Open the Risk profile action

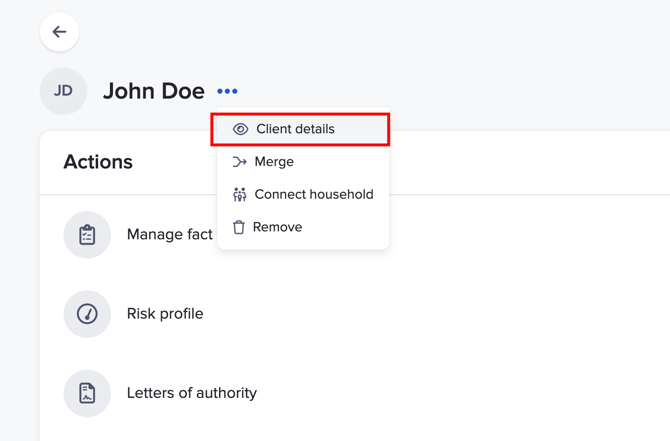click(165, 314)
